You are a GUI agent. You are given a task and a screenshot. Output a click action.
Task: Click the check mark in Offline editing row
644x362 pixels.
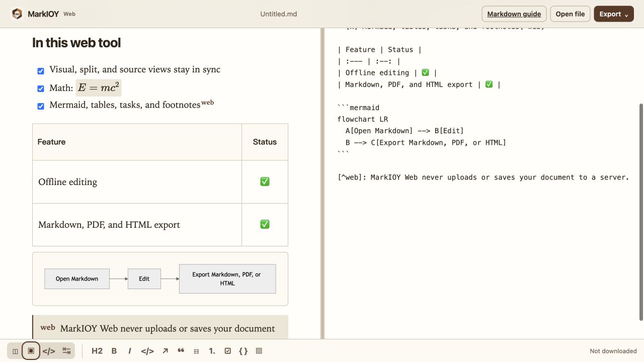265,182
